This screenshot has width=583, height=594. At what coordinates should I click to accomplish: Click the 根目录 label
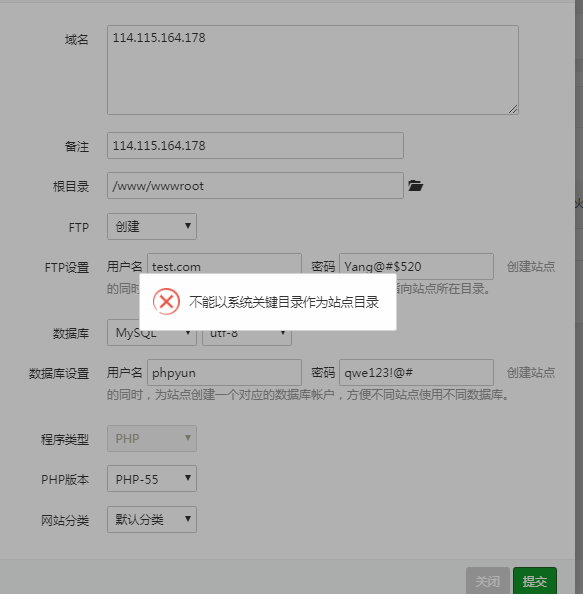point(71,186)
